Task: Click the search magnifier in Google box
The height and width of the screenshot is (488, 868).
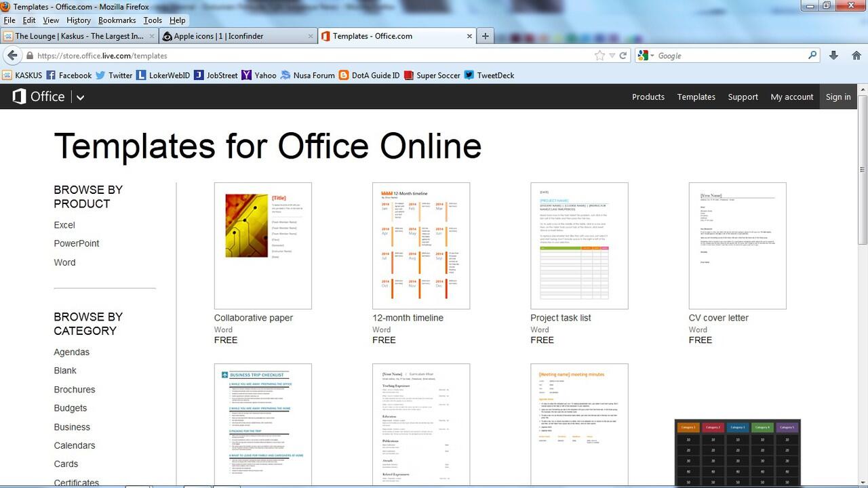Action: point(812,56)
